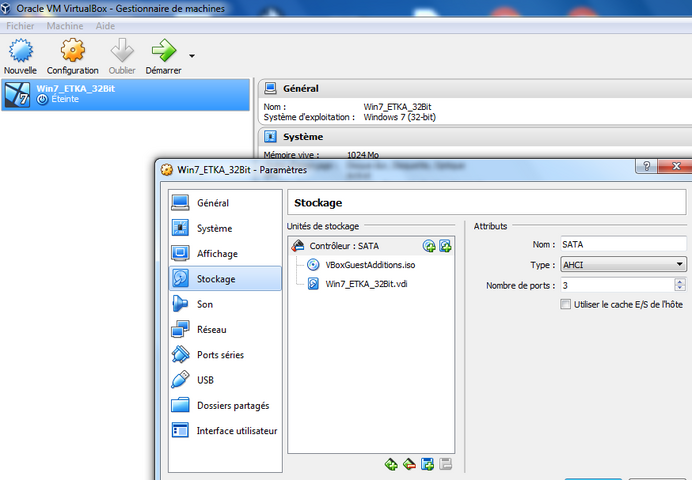Open the Réseau settings category
The width and height of the screenshot is (692, 480).
tap(225, 330)
